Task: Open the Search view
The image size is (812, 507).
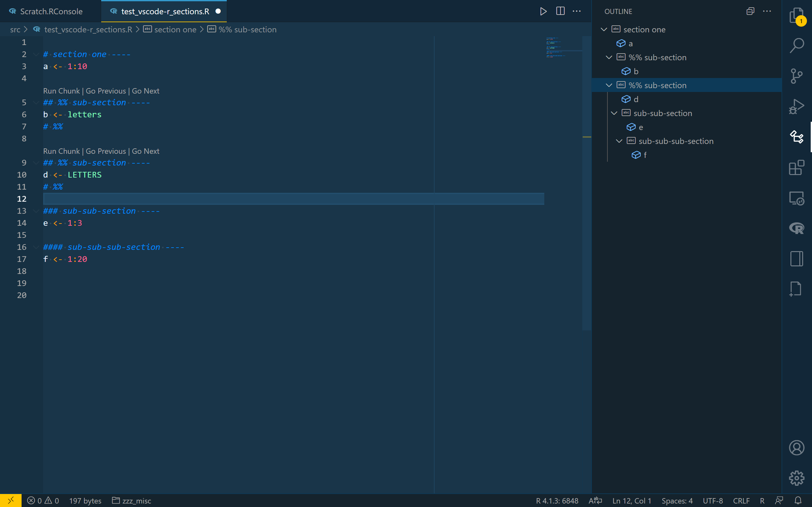Action: (796, 46)
